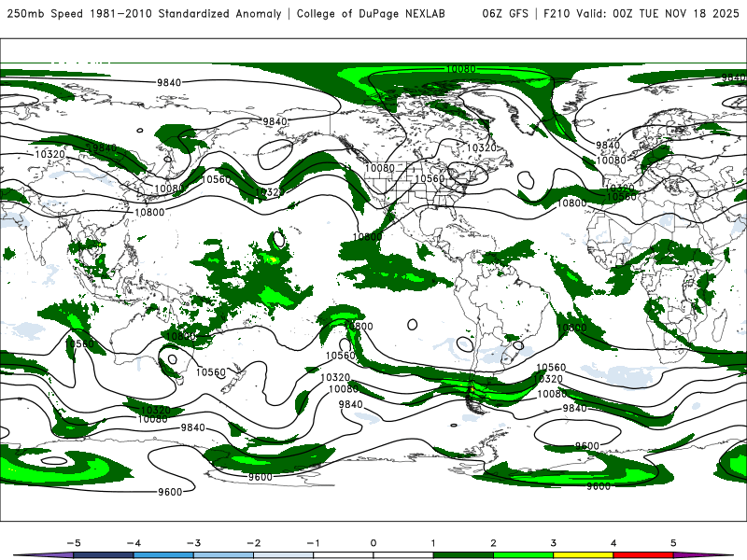Click the pale blue -2 to -1 colorbar segment
The height and width of the screenshot is (560, 747).
pyautogui.click(x=284, y=555)
